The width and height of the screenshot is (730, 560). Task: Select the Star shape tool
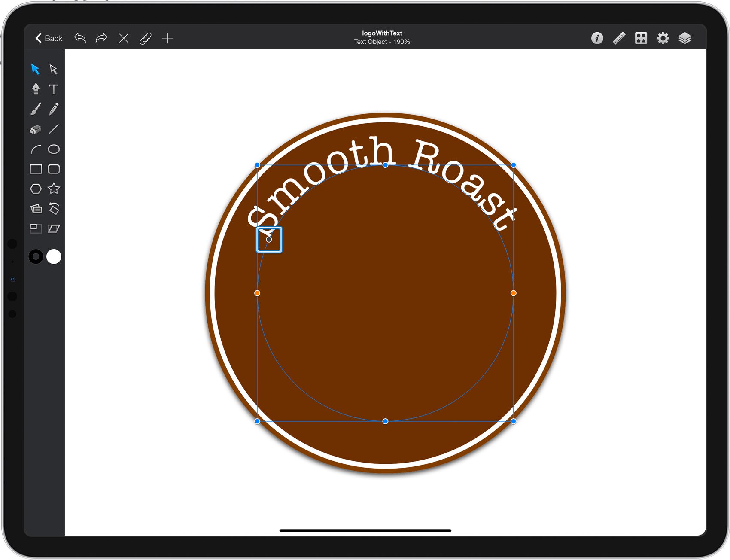click(x=54, y=189)
